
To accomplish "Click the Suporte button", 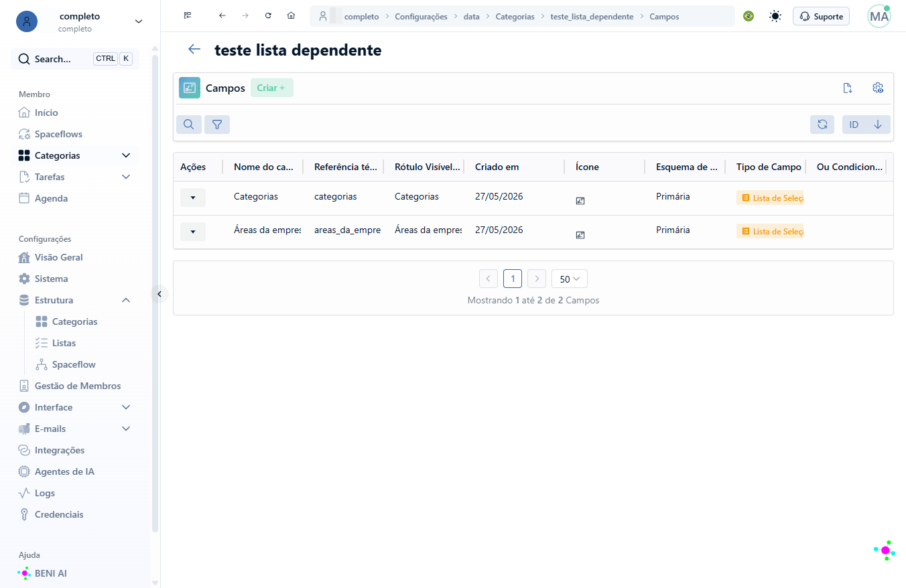I will [x=821, y=16].
